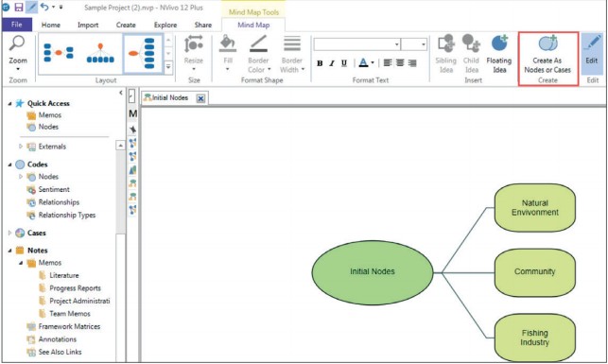
Task: Expand the Cases section in navigation
Action: pyautogui.click(x=9, y=233)
